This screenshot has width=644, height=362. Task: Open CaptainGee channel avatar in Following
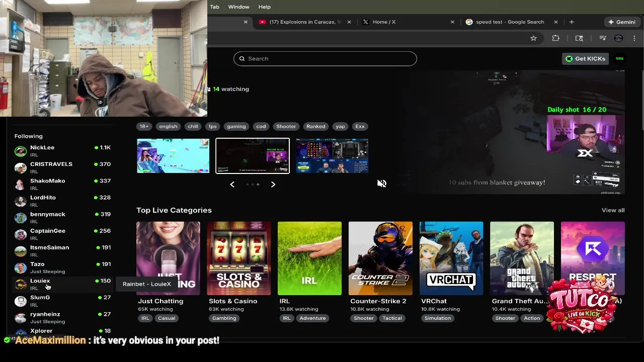pyautogui.click(x=21, y=234)
